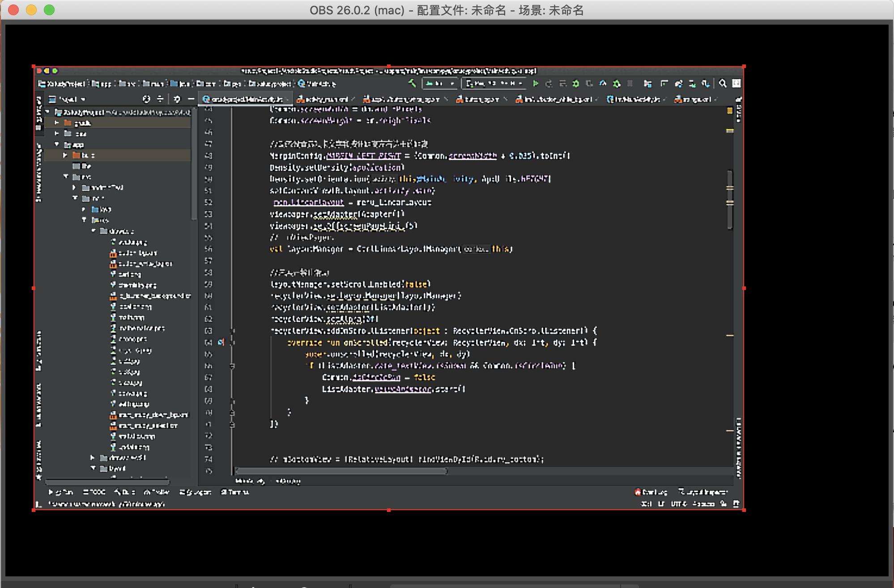Click the UTF-8 encoding status entry
The image size is (894, 588).
[x=679, y=504]
